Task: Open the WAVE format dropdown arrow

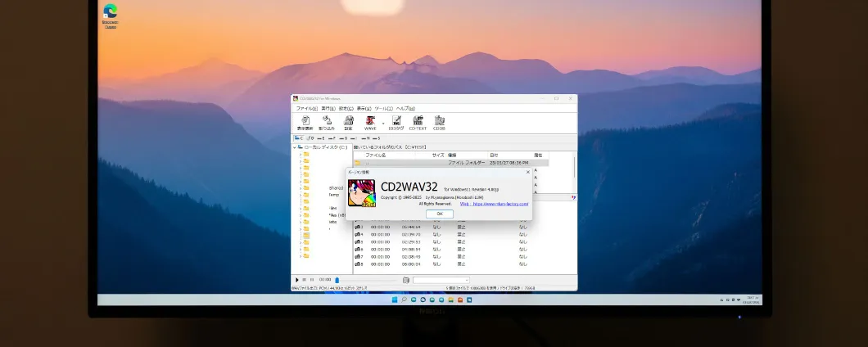Action: pos(383,124)
